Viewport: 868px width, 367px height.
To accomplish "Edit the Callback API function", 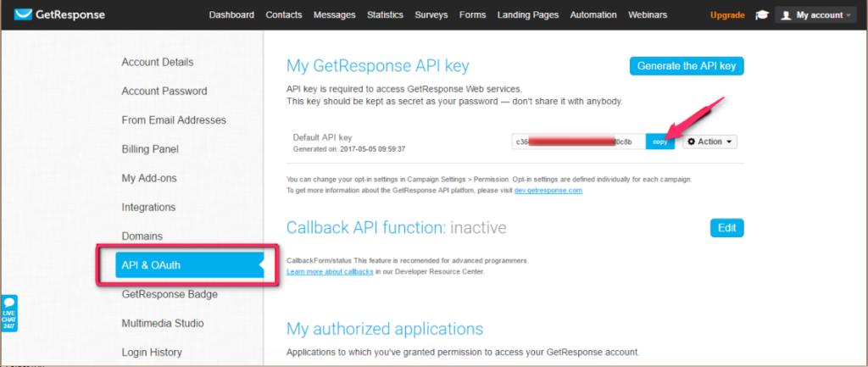I will pos(726,227).
